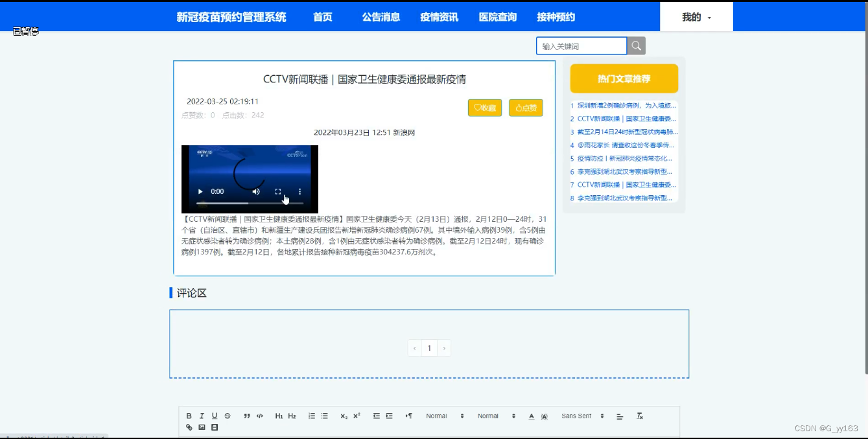Image resolution: width=868 pixels, height=439 pixels.
Task: Open Normal dropdown beside text direction icon
Action: [445, 416]
